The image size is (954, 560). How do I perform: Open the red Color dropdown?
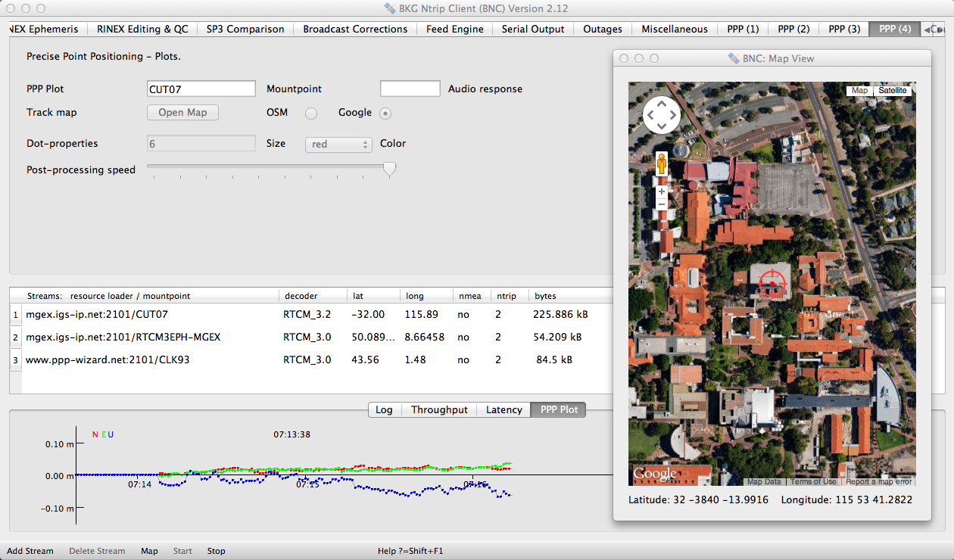338,144
